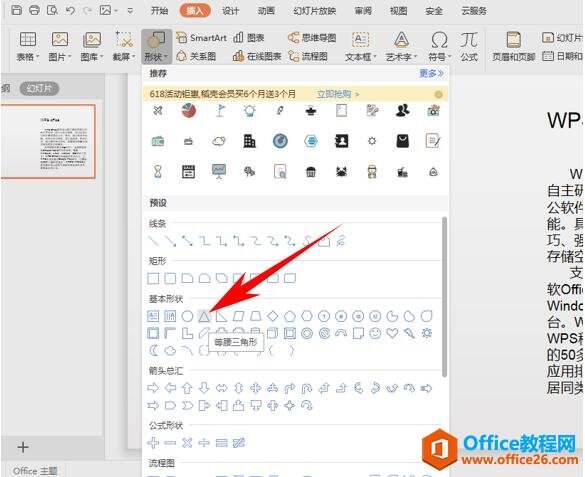Select the cloud shape

[x=170, y=350]
